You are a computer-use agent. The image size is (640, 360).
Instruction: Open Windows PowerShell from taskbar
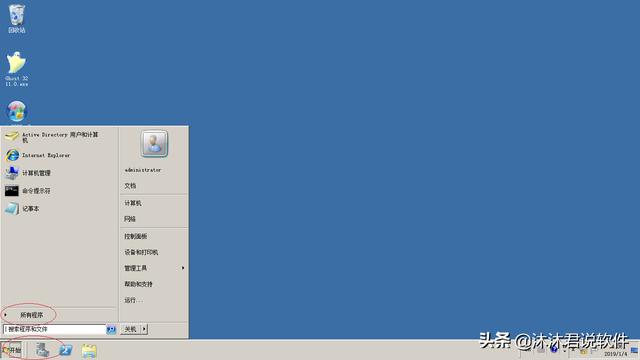[x=65, y=350]
